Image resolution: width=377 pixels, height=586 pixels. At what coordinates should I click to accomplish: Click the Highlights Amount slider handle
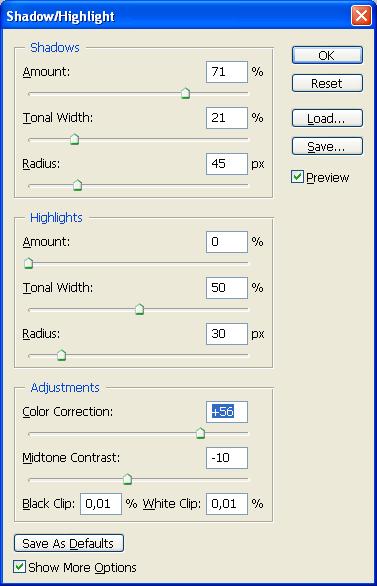[x=28, y=263]
